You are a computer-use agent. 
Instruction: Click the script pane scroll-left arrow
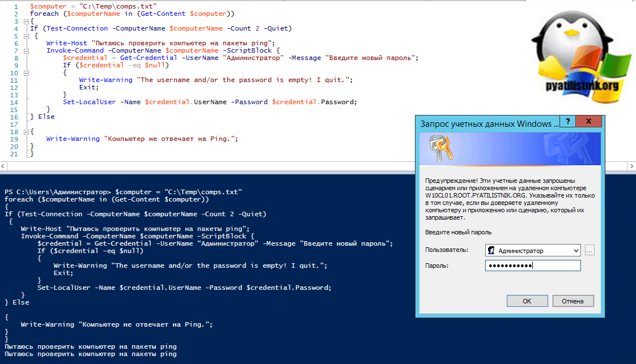3,166
